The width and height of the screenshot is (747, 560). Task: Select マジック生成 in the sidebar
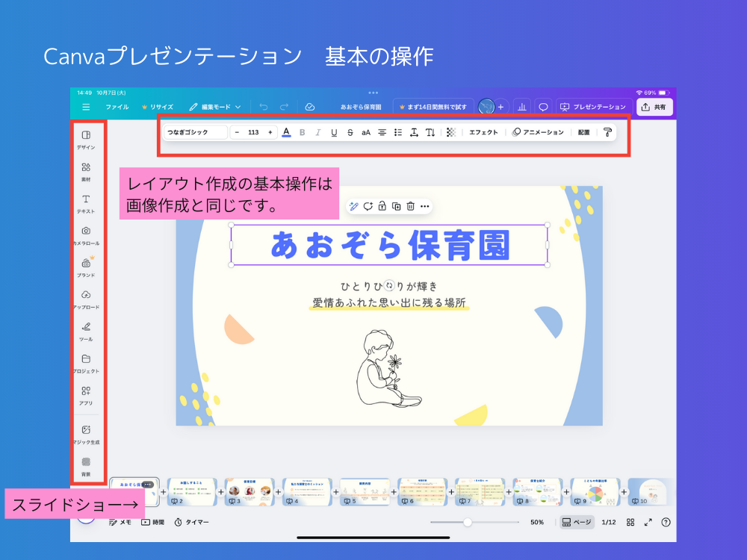(86, 433)
